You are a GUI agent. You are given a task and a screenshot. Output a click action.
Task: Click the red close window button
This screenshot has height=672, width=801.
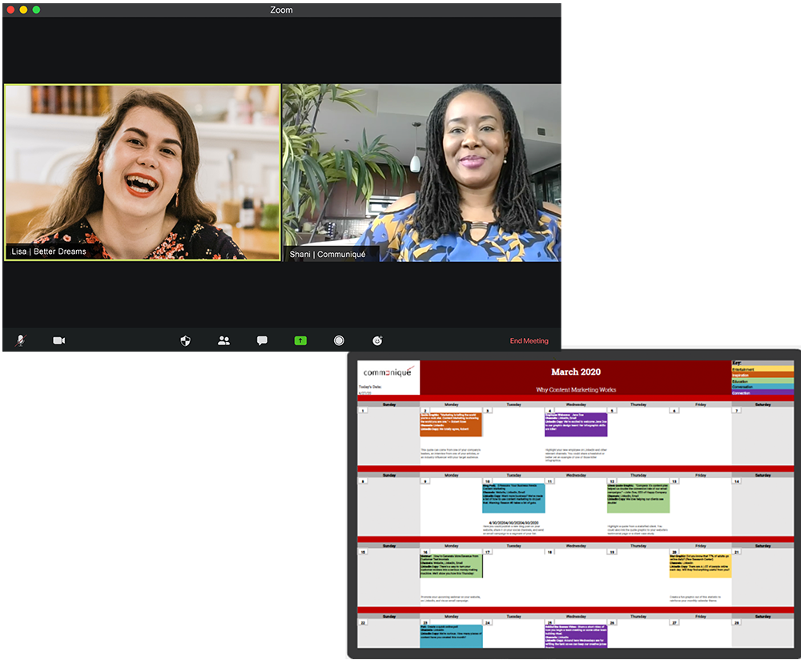pos(10,10)
